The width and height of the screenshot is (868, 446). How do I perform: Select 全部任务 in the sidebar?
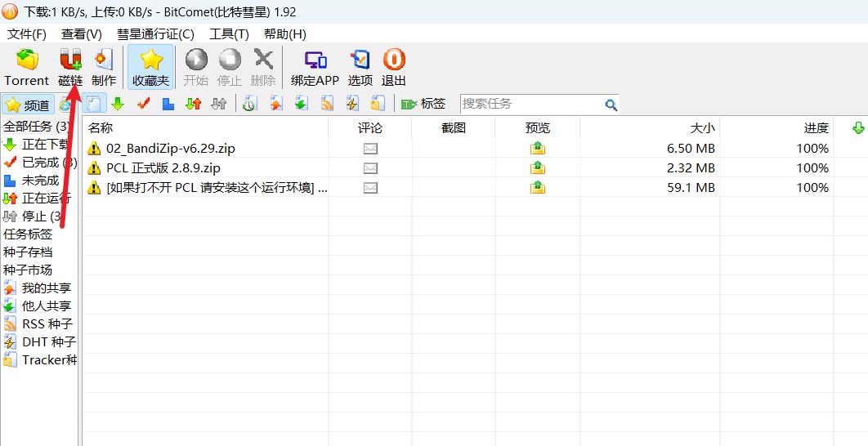tap(38, 127)
